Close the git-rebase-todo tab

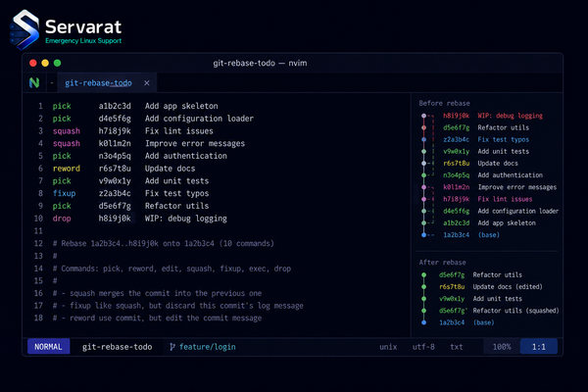(x=147, y=83)
